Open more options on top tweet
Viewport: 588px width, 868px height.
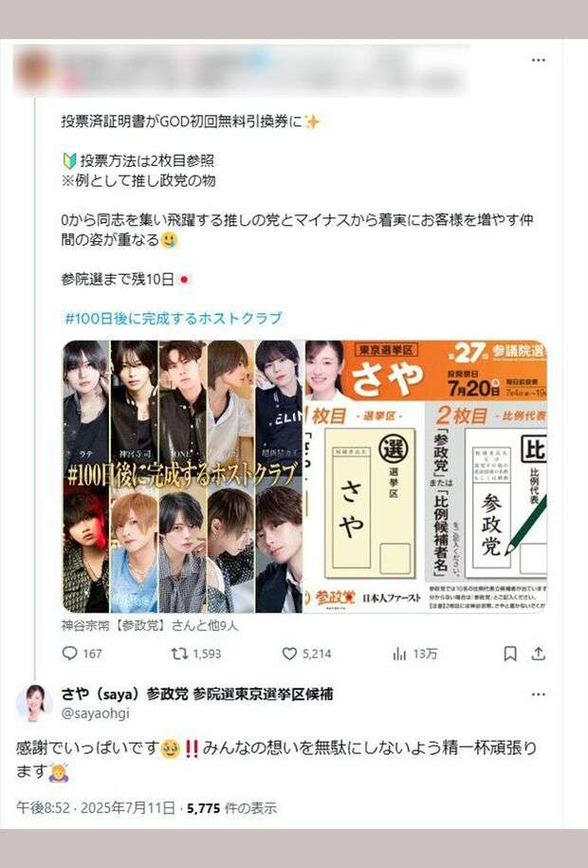[x=538, y=60]
